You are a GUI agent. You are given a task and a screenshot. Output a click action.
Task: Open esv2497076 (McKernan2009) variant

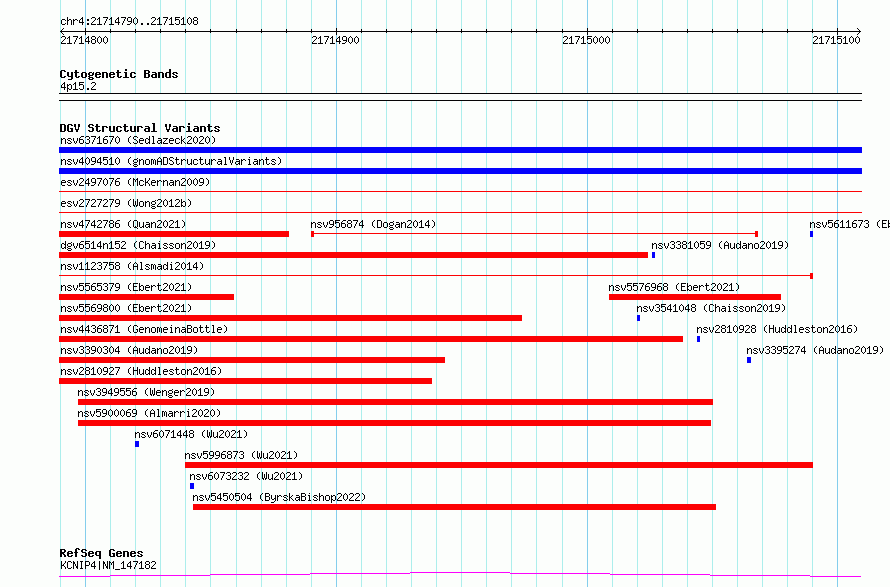pyautogui.click(x=135, y=182)
